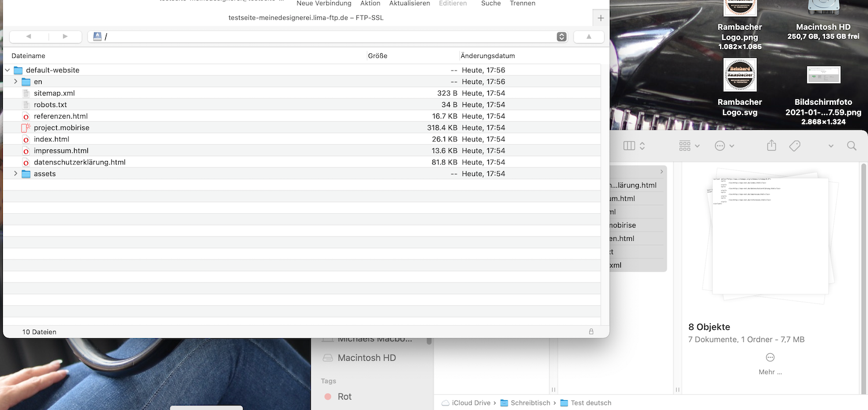Click the Mehr … button in preview

pos(770,364)
